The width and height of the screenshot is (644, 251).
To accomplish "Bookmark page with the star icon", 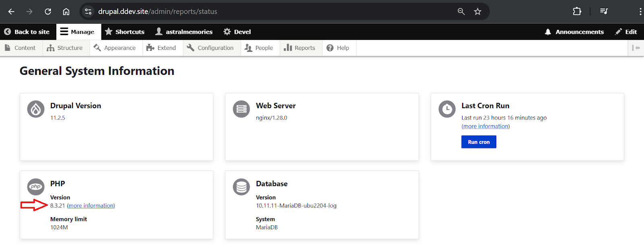I will [x=477, y=12].
